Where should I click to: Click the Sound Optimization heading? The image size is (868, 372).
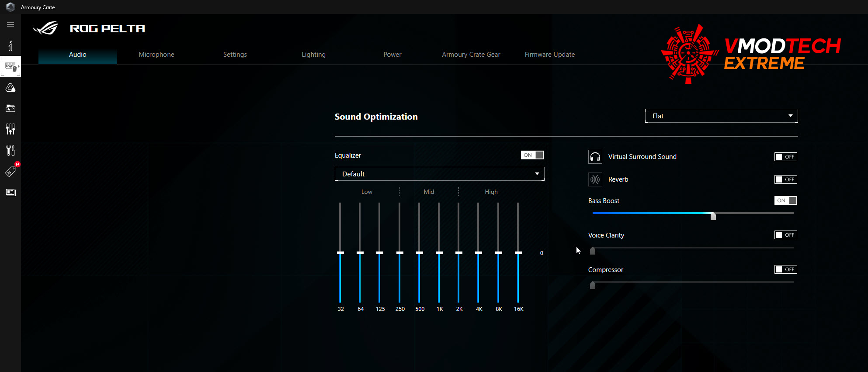[376, 117]
